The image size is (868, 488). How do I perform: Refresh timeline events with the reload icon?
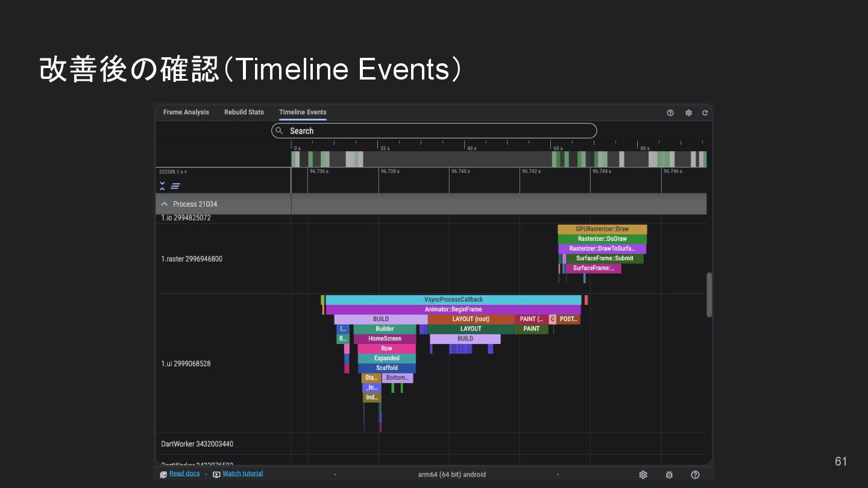pos(705,113)
